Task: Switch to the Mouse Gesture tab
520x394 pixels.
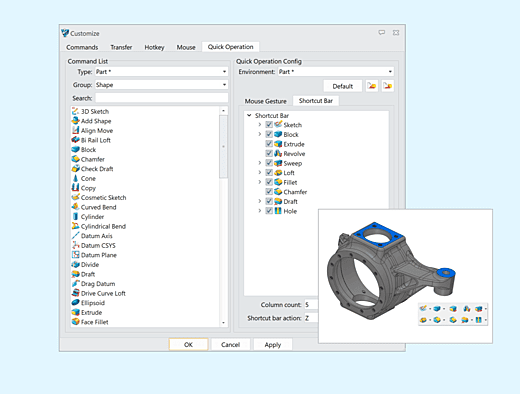Action: point(266,101)
